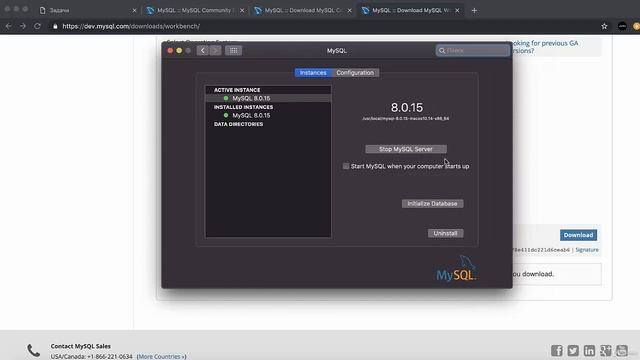This screenshot has height=360, width=640.
Task: Select installed instance MySQL 8.0.15
Action: click(268, 116)
